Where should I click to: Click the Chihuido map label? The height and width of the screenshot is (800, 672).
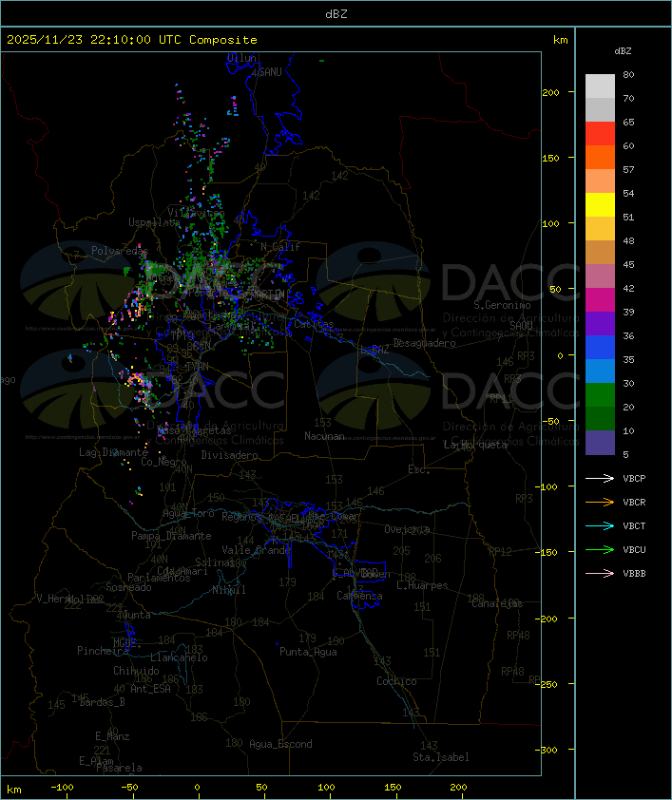tap(136, 671)
